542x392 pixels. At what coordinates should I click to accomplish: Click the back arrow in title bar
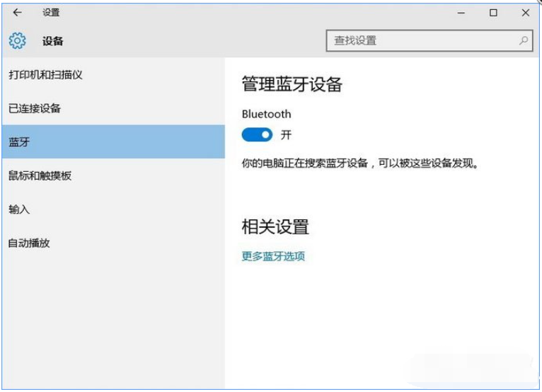click(17, 13)
